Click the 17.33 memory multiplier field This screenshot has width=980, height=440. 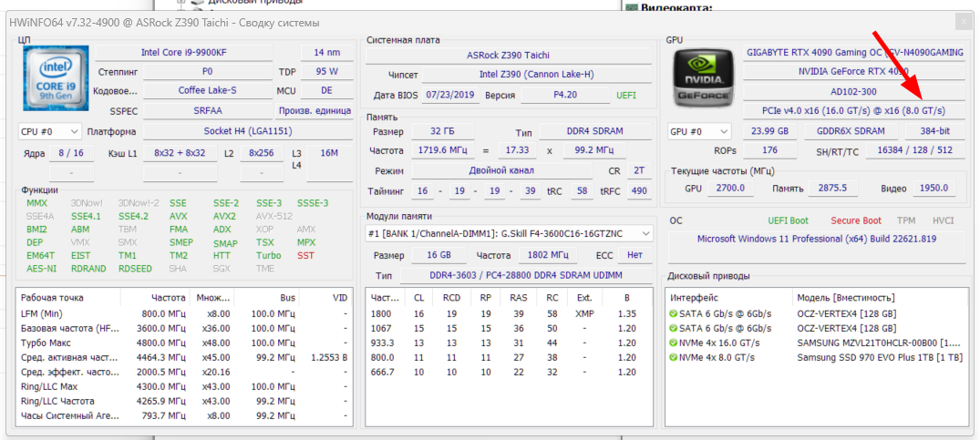(518, 151)
